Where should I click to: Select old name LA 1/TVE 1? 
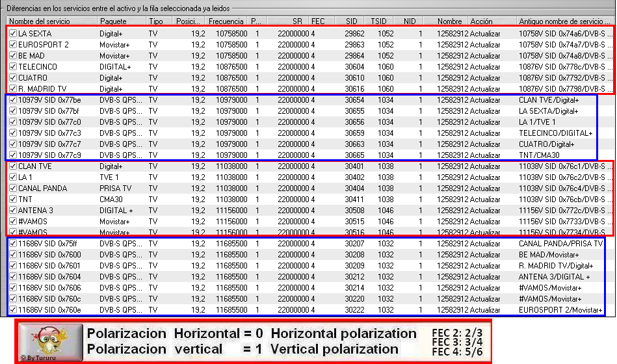point(537,122)
